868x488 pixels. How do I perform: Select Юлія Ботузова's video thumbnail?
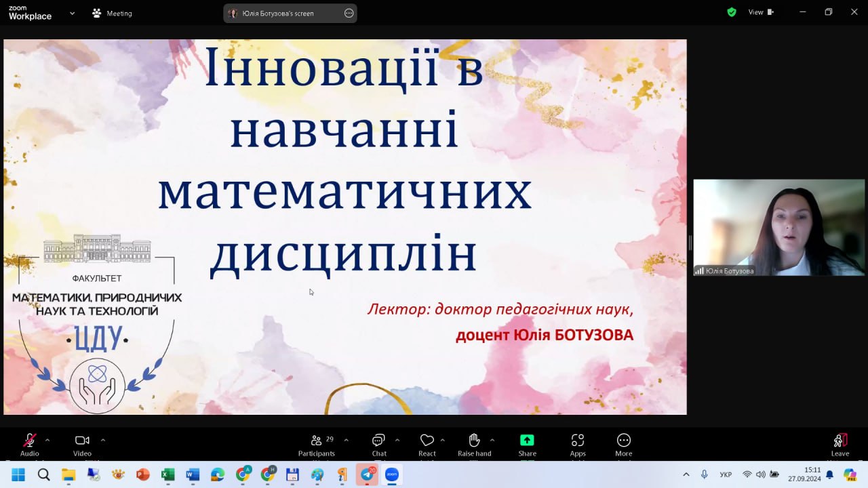click(778, 227)
